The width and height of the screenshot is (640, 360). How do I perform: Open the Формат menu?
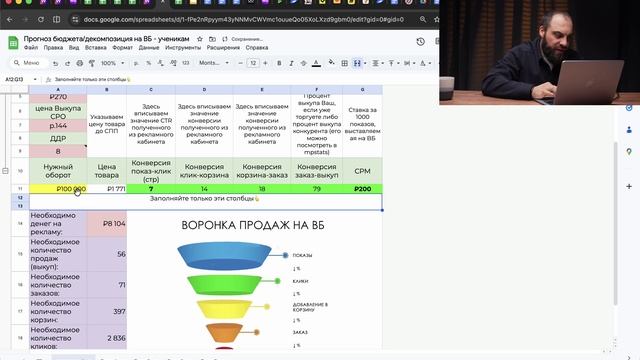tap(122, 48)
